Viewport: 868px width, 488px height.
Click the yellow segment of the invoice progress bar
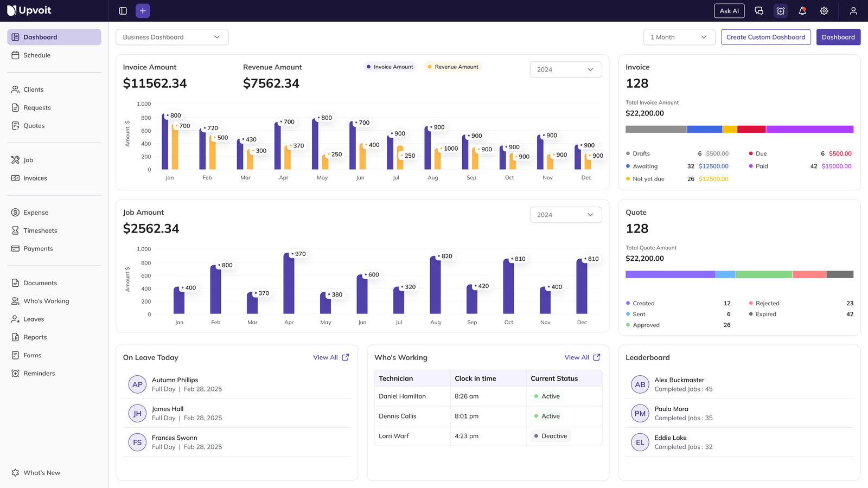coord(730,129)
